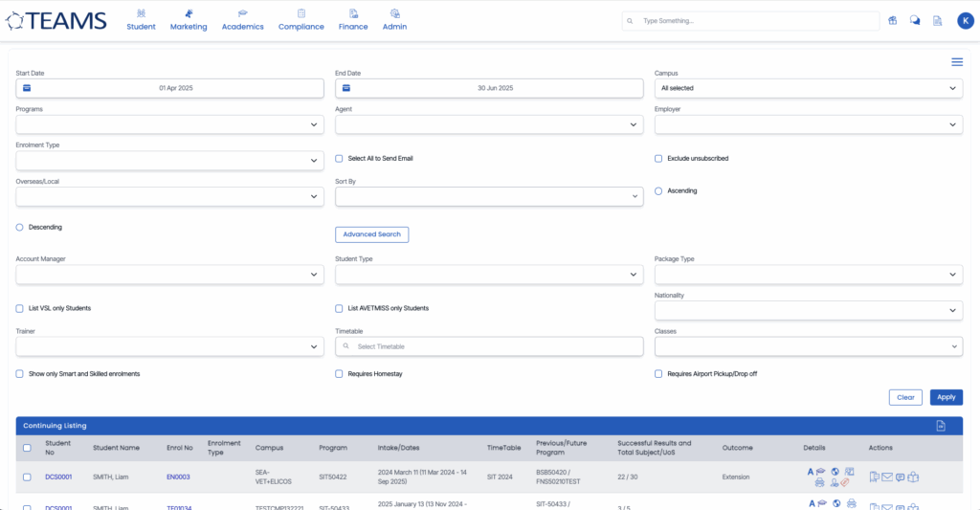This screenshot has width=980, height=510.
Task: Click the End Date calendar icon
Action: pyautogui.click(x=346, y=88)
